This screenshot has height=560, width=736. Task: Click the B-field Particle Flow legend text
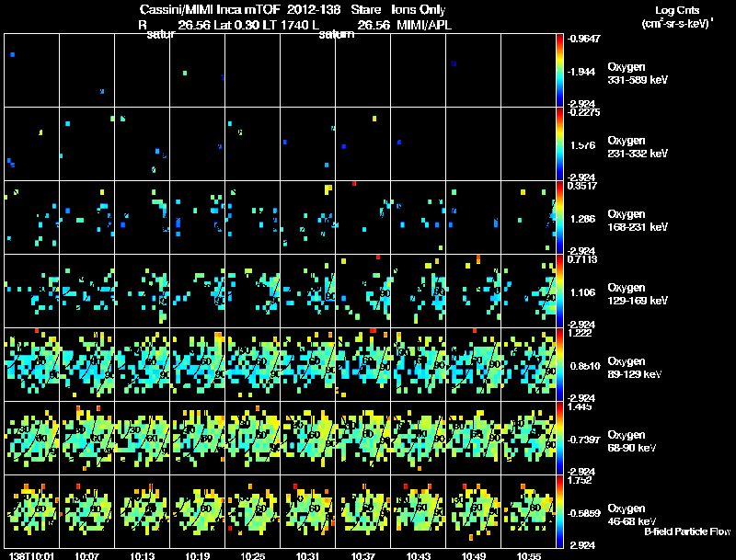pos(687,531)
